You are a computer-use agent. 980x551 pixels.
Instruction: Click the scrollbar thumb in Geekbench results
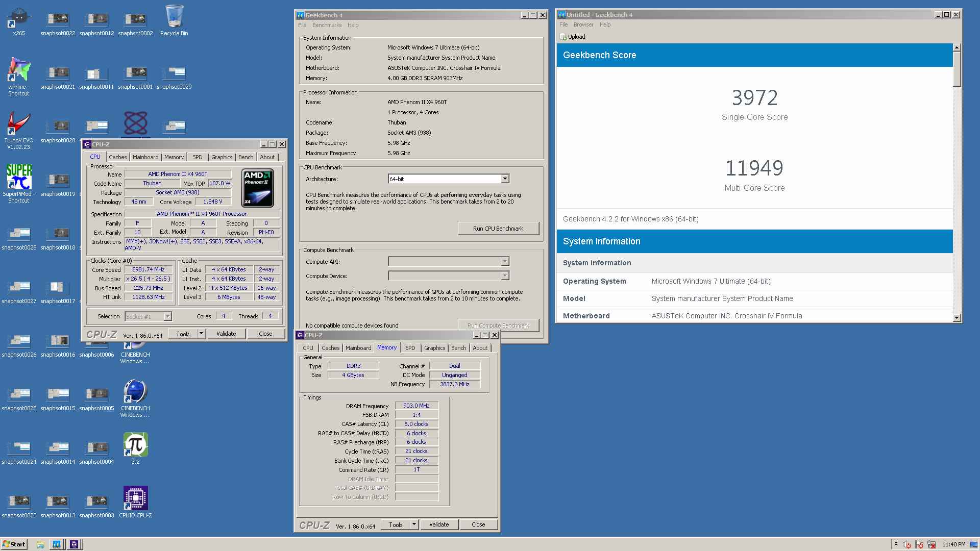pyautogui.click(x=957, y=69)
